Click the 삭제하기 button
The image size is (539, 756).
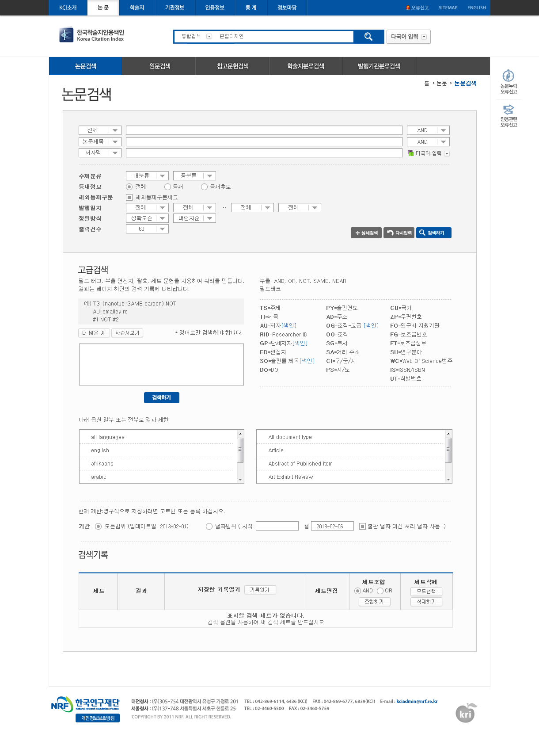(x=426, y=602)
